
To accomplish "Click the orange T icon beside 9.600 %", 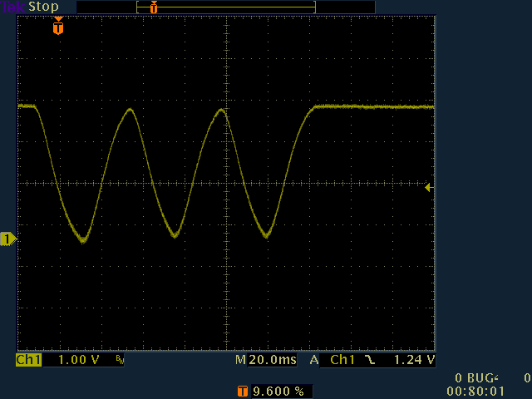I will coord(243,391).
